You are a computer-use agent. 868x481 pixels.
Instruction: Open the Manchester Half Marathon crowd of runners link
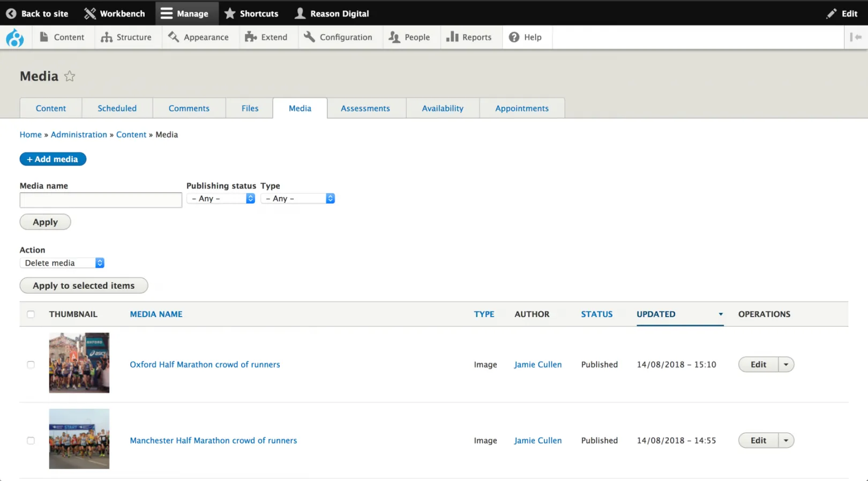[213, 441]
